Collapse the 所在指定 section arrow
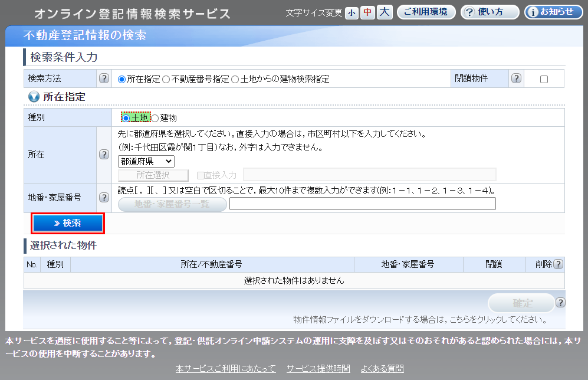This screenshot has height=380, width=588. coord(34,97)
